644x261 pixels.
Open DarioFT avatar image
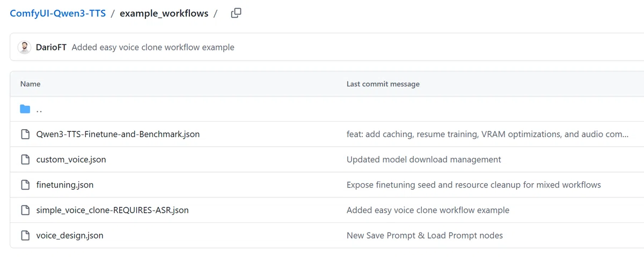click(24, 47)
